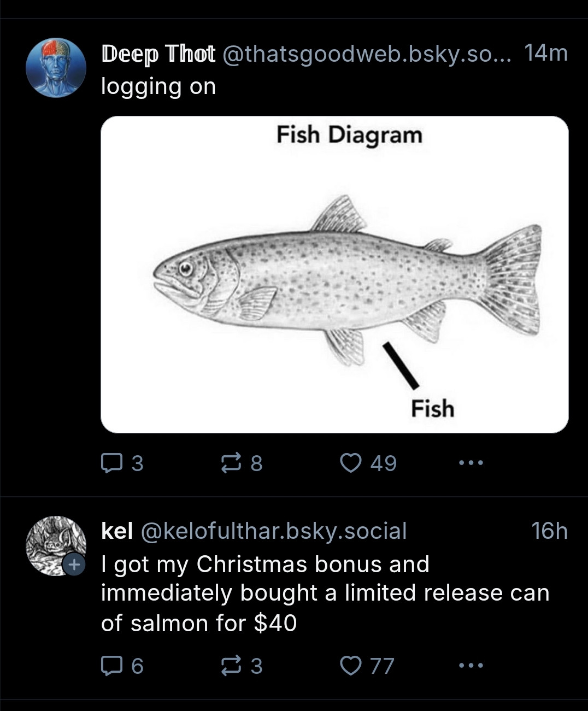Open the 'logging on' post text
This screenshot has width=588, height=711.
[x=158, y=87]
